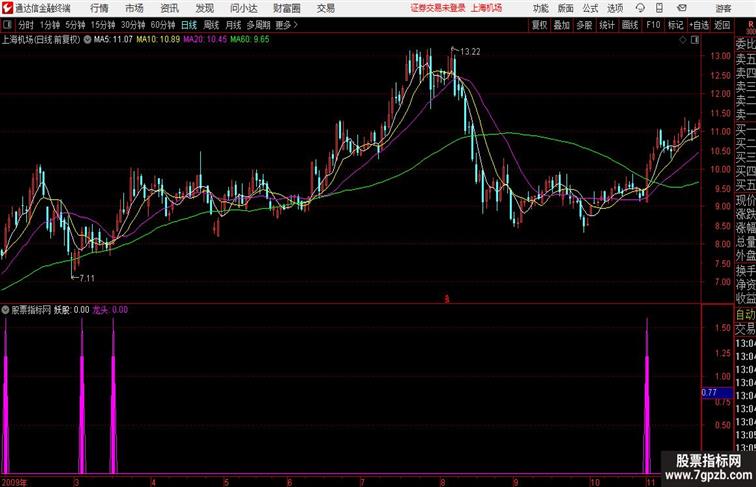Click the 龙头: 0.00 indicator value
This screenshot has width=756, height=487.
(110, 310)
